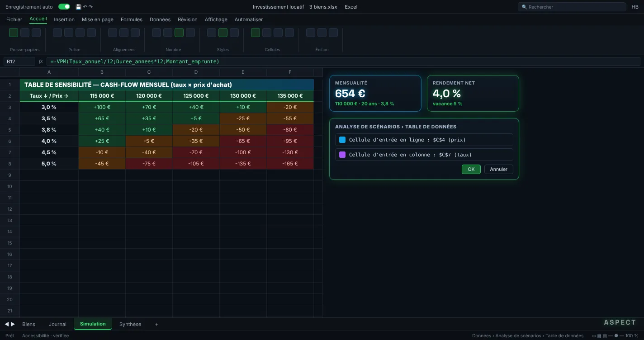Click the row input field $C$4 (prix)
Viewport: 644px width, 340px height.
point(424,140)
